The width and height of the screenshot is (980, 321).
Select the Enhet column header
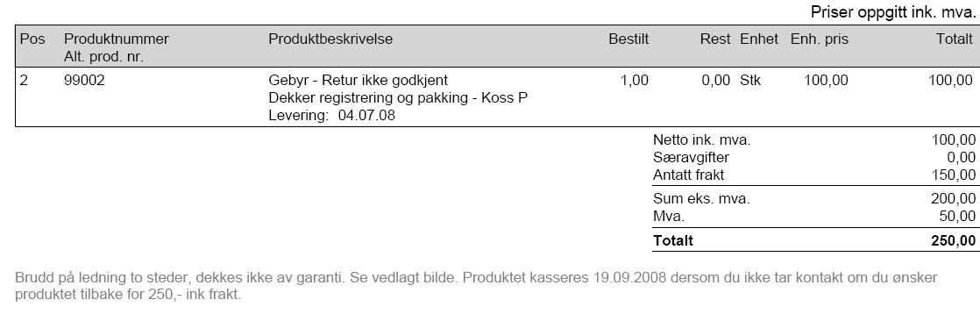[x=759, y=39]
